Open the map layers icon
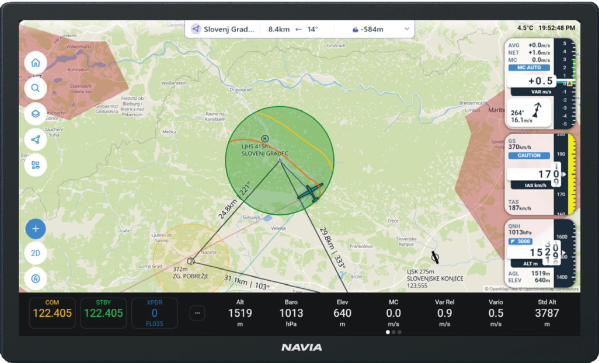 [36, 114]
